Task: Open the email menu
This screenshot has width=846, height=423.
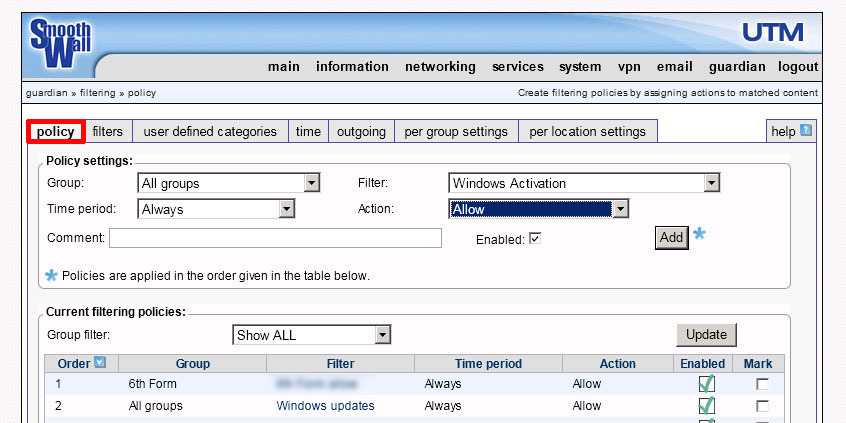Action: (x=674, y=67)
